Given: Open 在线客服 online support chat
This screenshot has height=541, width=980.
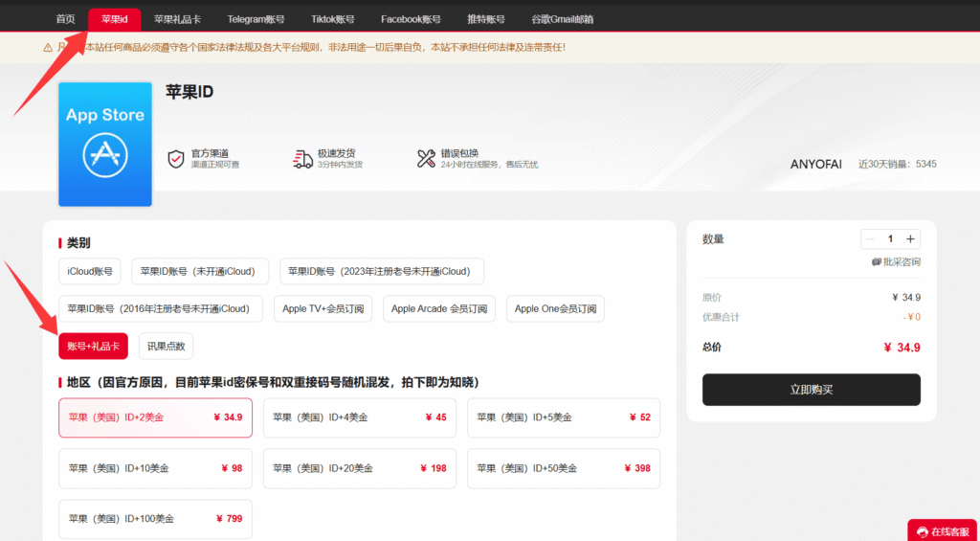Looking at the screenshot, I should (x=944, y=531).
